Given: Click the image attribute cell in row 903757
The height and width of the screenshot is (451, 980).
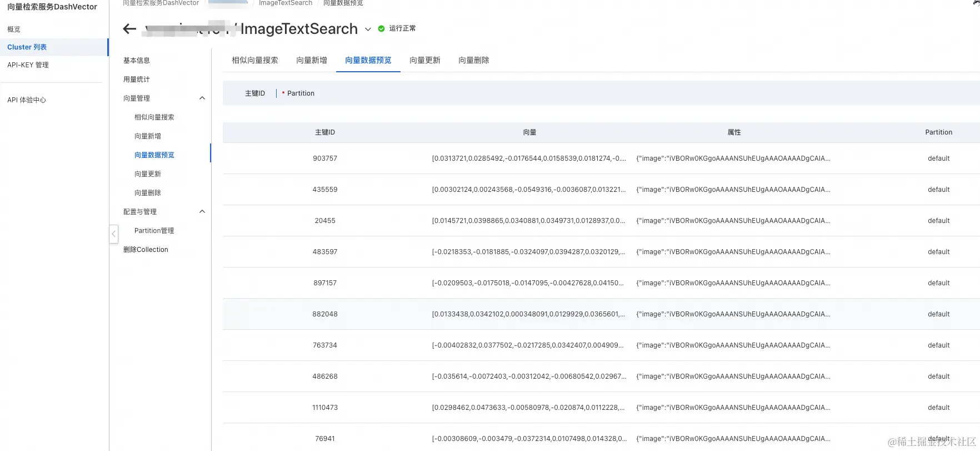Looking at the screenshot, I should click(733, 158).
